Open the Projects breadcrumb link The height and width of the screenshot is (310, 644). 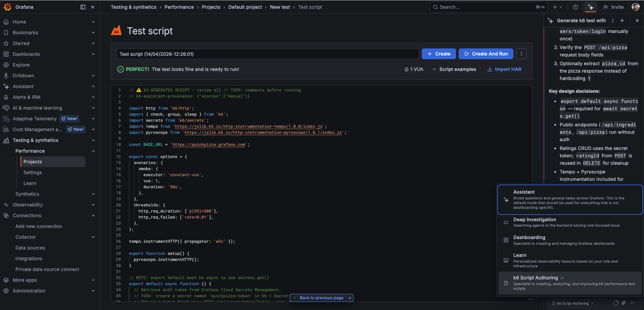(211, 7)
